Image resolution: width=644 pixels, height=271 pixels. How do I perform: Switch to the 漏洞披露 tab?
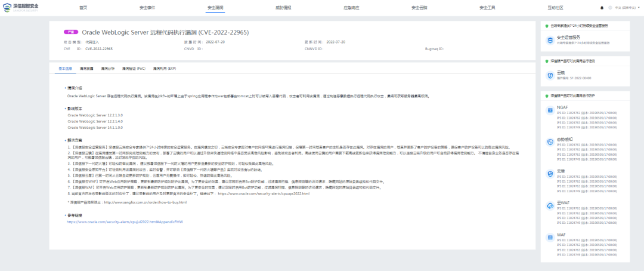(86, 68)
